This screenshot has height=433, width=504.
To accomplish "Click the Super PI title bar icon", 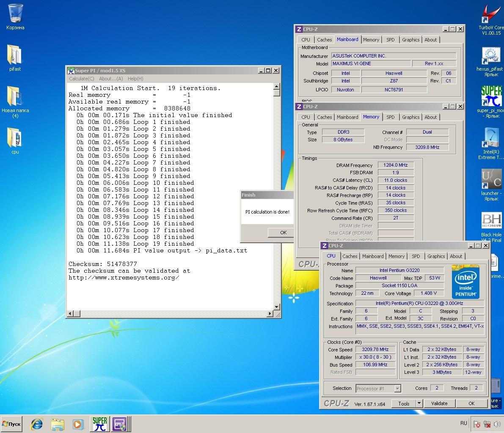I will pos(71,70).
